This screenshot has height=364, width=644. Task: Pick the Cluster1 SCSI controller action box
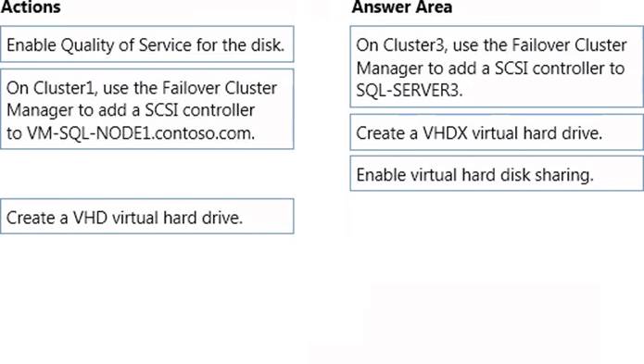coord(147,109)
